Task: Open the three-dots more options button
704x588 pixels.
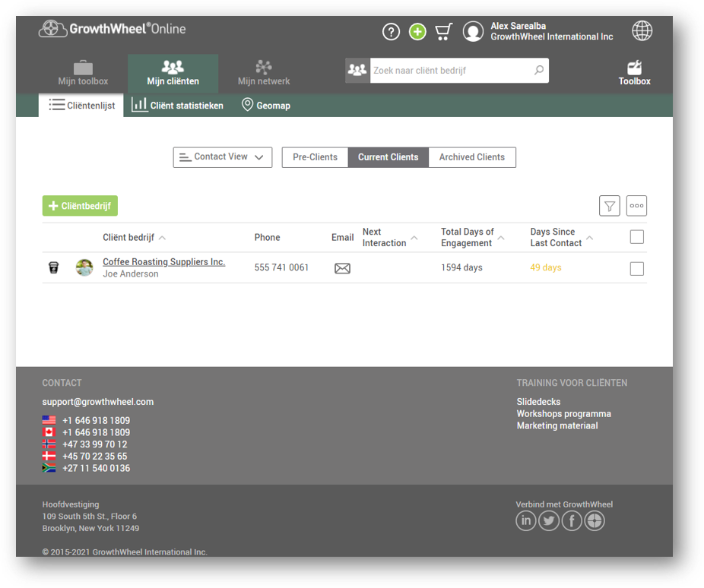Action: point(636,206)
